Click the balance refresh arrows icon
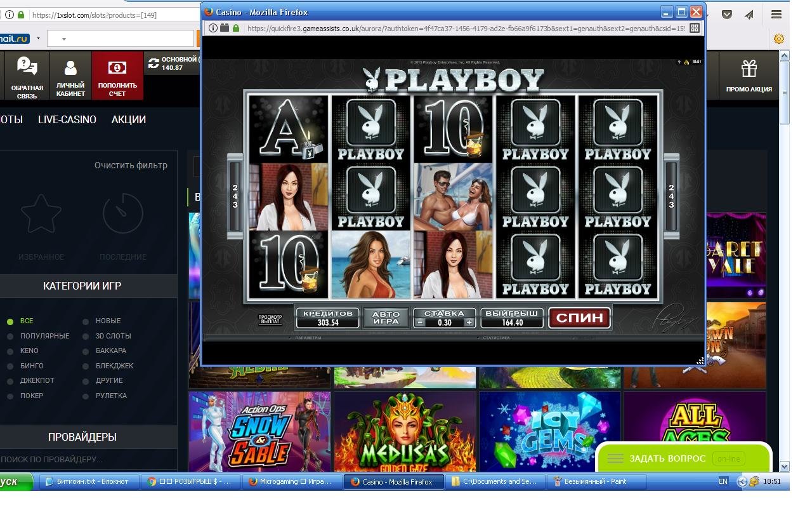 (154, 63)
